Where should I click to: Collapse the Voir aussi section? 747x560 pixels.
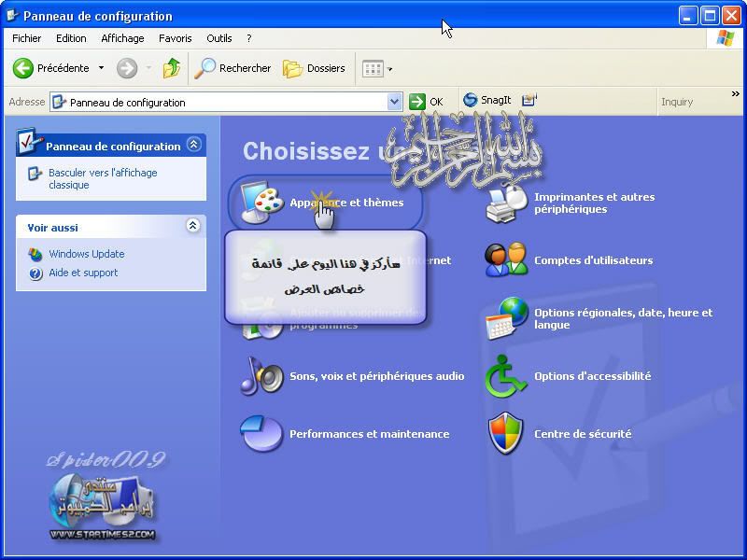pyautogui.click(x=192, y=225)
